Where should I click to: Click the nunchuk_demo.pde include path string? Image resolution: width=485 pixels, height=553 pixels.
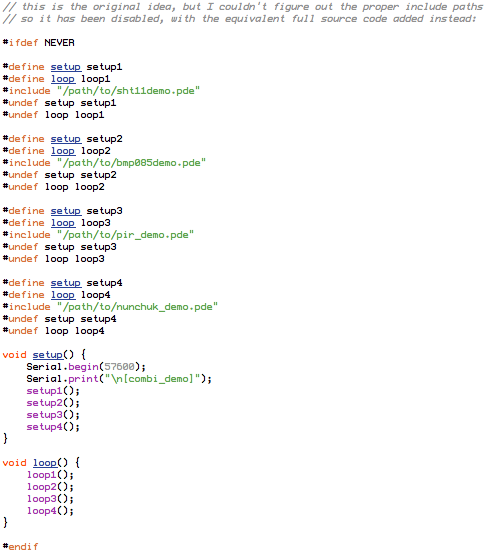pos(137,307)
